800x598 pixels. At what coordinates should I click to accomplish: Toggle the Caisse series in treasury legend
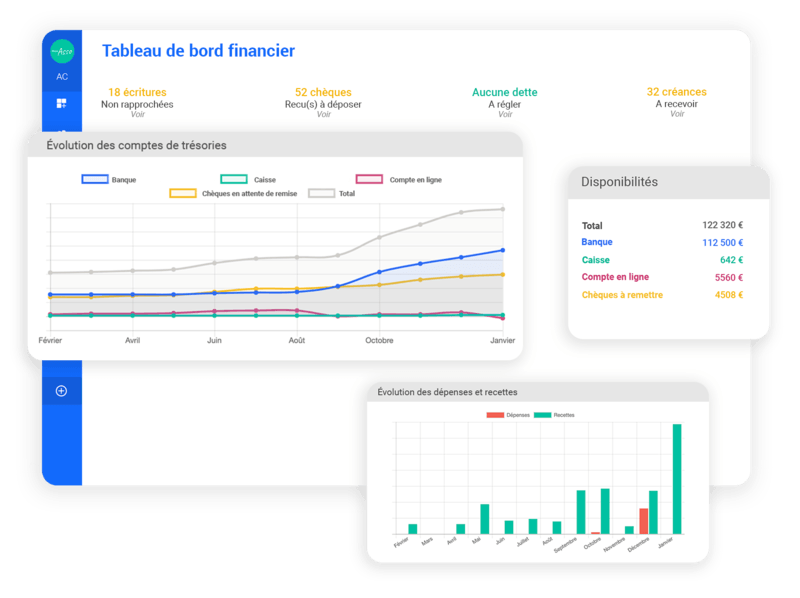[248, 180]
